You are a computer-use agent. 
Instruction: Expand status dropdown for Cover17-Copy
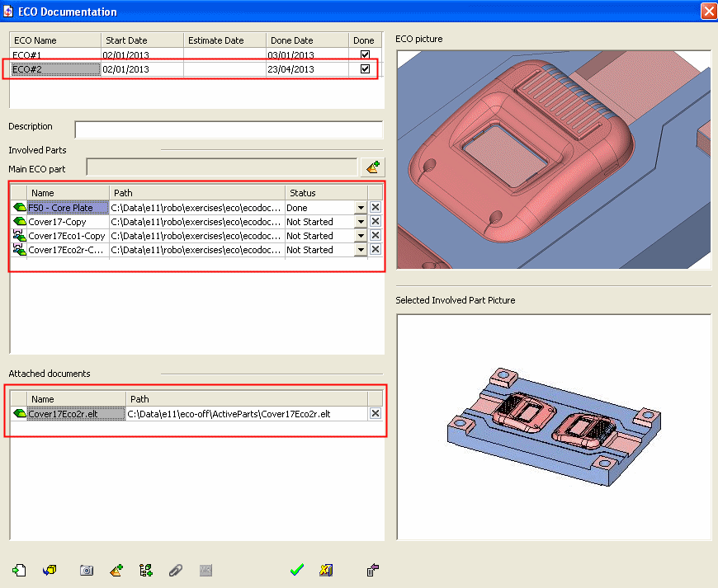pyautogui.click(x=361, y=222)
